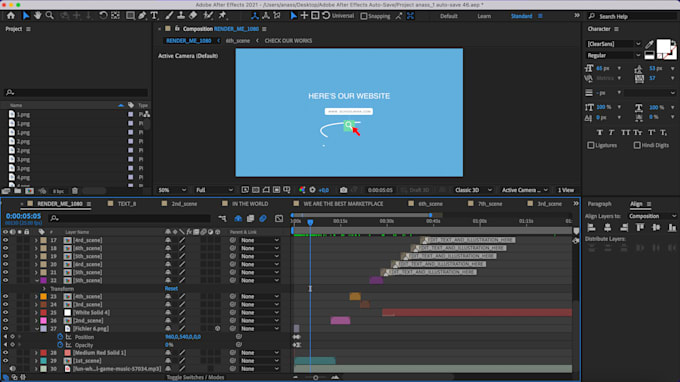Open the Show Channel color icon
Screen dimensions: 680x382
[302, 190]
